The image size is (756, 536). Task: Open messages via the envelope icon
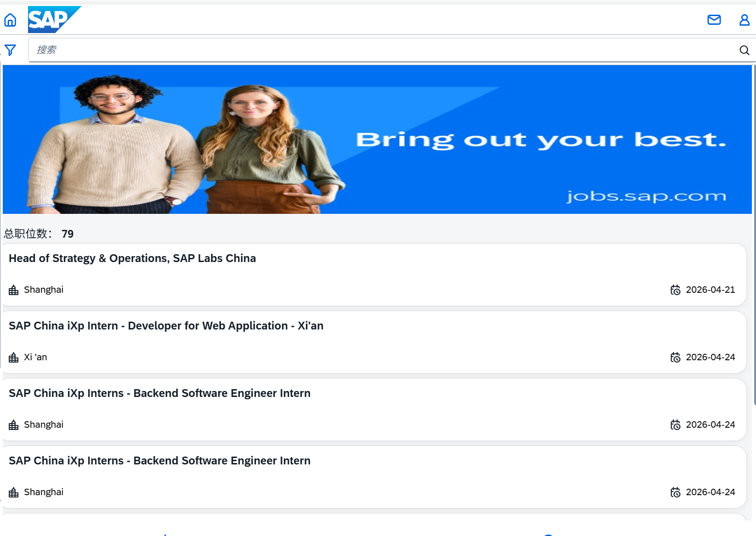pos(714,20)
